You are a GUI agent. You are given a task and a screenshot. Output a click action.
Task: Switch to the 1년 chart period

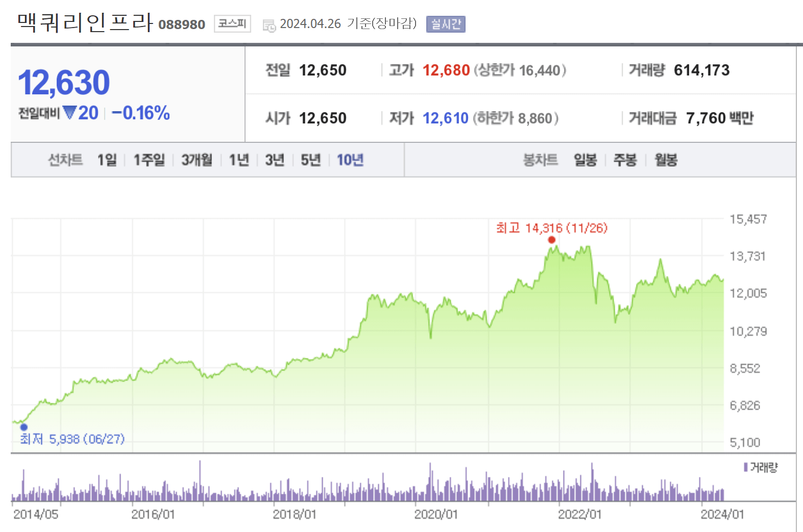pos(239,160)
